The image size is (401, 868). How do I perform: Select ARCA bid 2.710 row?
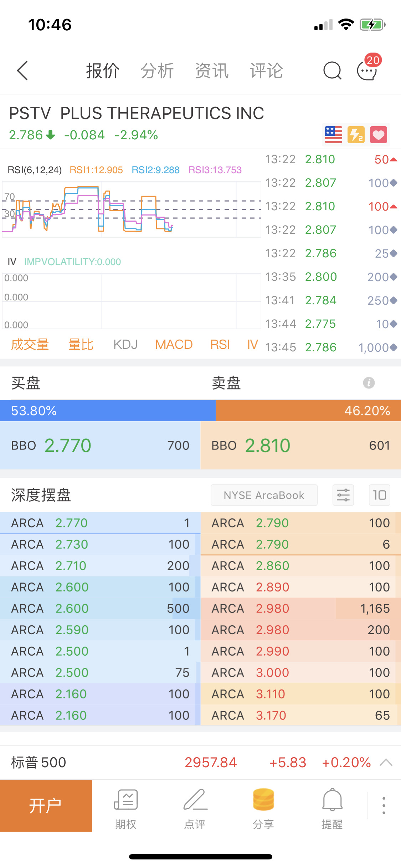click(x=100, y=565)
